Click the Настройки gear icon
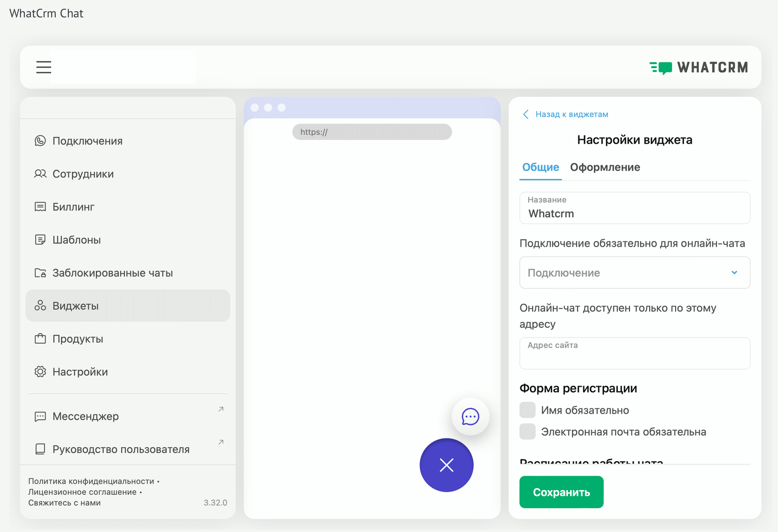 (x=40, y=372)
